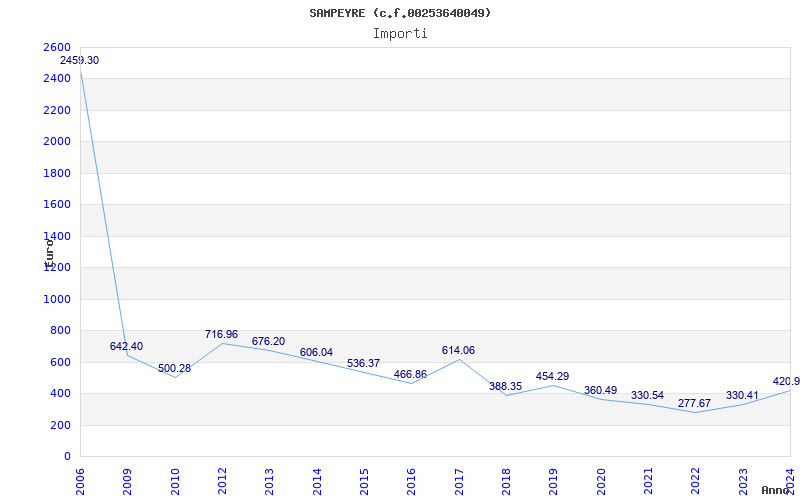Viewport: 800px width, 500px height.
Task: Click the 466.86 data label
Action: coord(410,374)
